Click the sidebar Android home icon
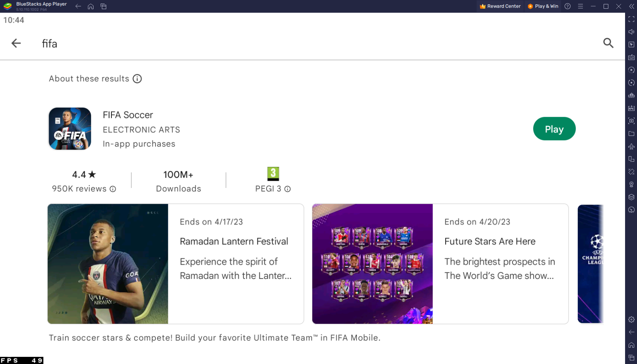 click(631, 345)
